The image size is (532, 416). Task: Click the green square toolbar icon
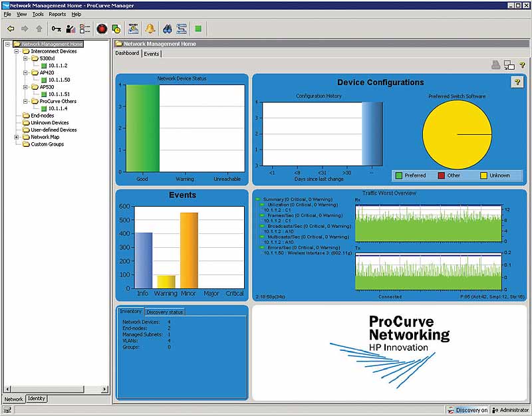pyautogui.click(x=198, y=29)
